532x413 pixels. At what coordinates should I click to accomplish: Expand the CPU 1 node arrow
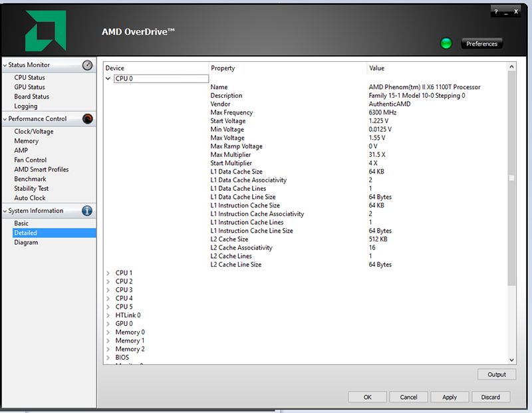[108, 273]
